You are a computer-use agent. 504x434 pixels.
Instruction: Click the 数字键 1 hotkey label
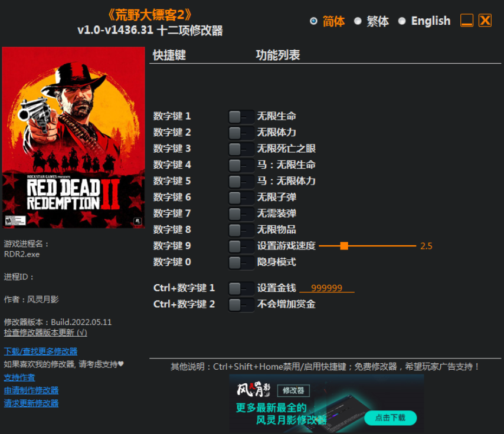click(x=172, y=116)
